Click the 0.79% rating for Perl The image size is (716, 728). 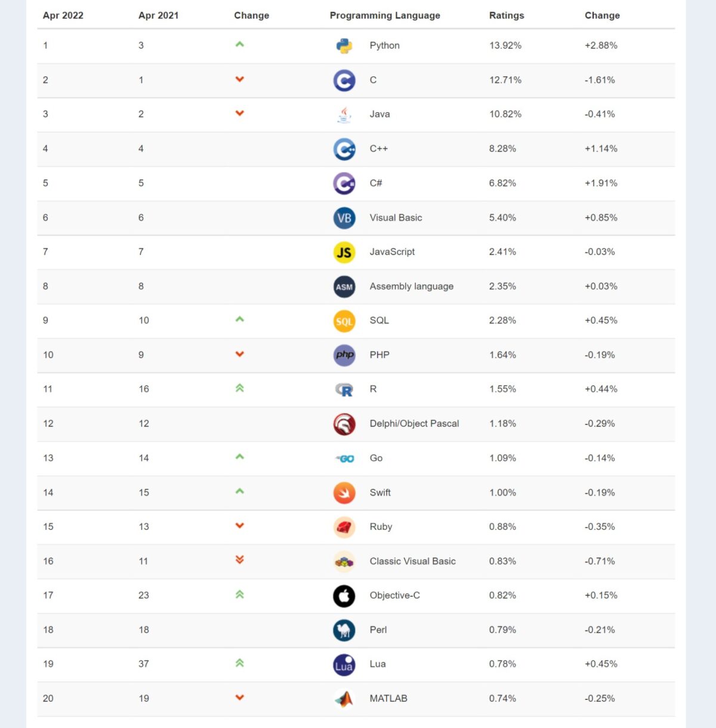coord(503,630)
